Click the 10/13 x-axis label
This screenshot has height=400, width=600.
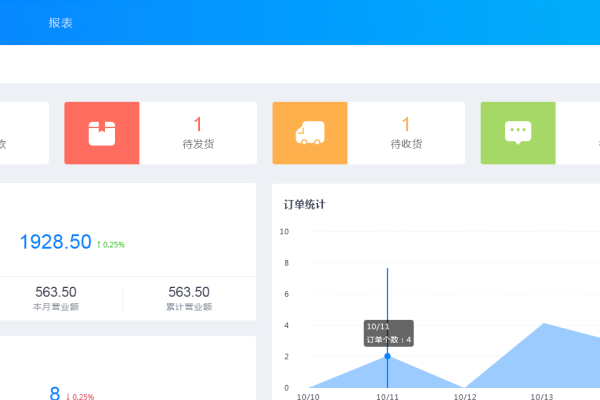pos(542,397)
